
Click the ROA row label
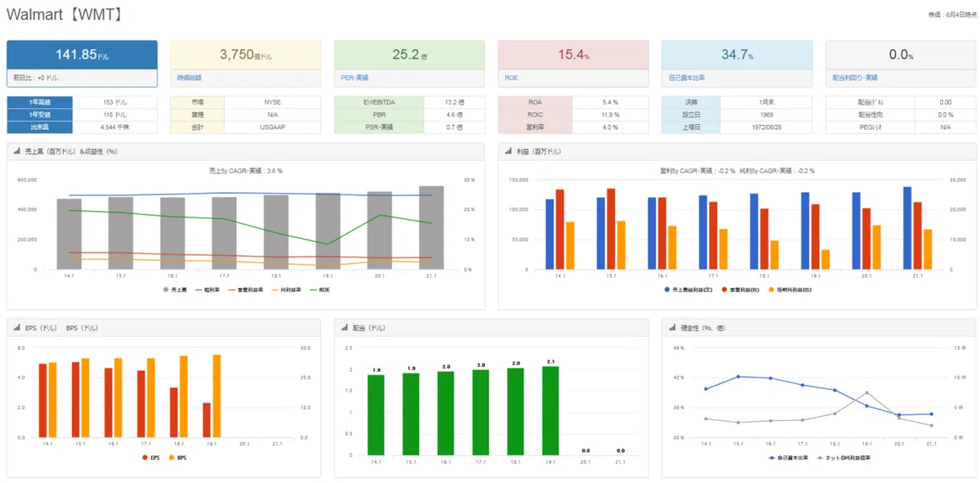[535, 102]
